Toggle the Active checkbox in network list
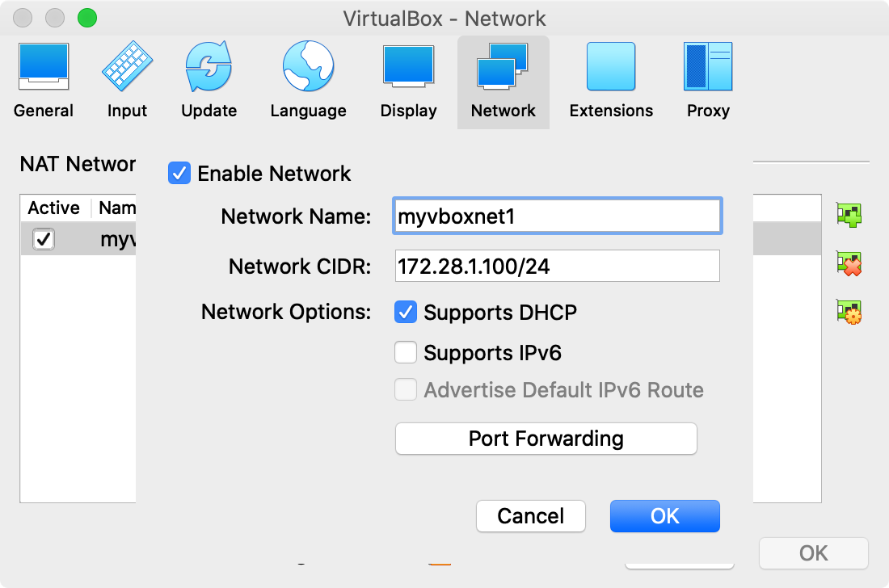889x588 pixels. coord(44,239)
